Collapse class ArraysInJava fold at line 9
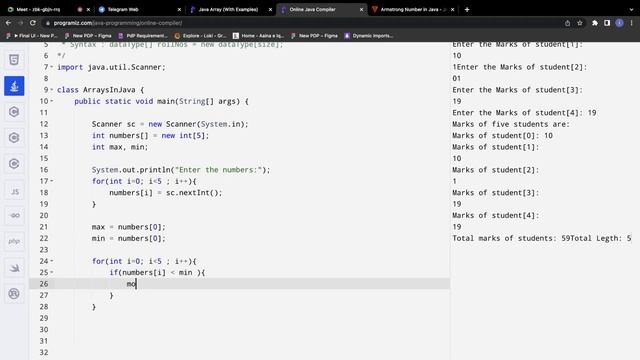 tap(52, 90)
